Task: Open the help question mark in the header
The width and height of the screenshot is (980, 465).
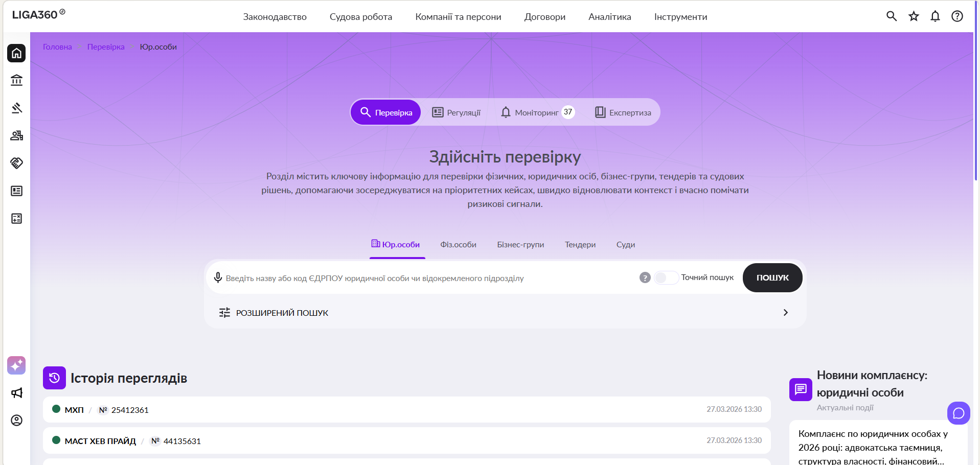Action: pos(957,16)
